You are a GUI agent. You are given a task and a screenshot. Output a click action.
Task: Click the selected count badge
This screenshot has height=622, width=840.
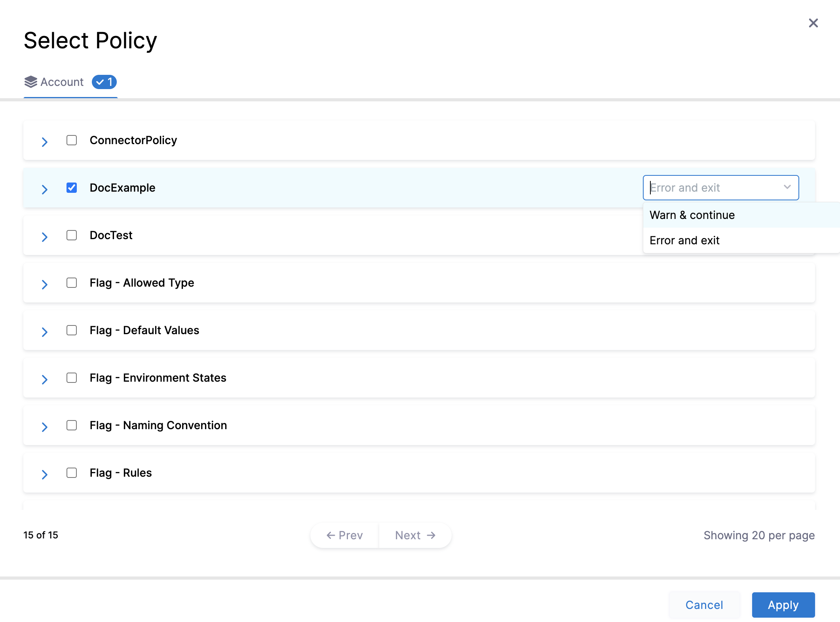(104, 82)
